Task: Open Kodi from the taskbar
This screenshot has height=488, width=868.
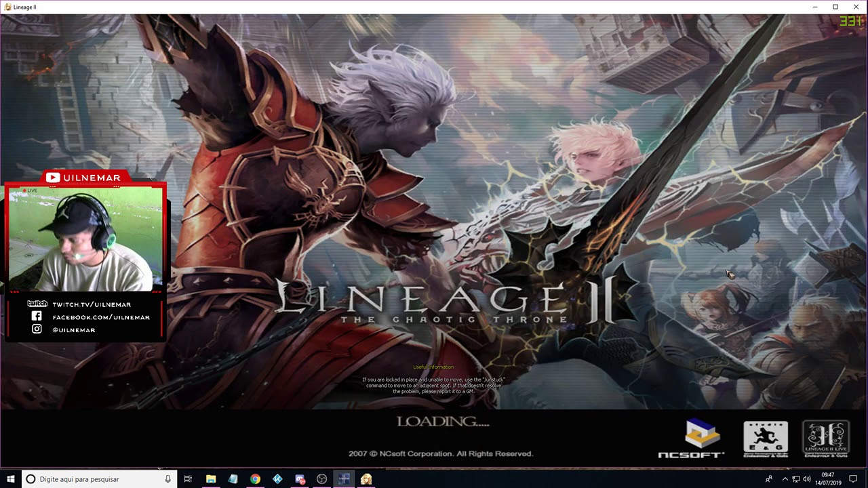Action: point(277,479)
